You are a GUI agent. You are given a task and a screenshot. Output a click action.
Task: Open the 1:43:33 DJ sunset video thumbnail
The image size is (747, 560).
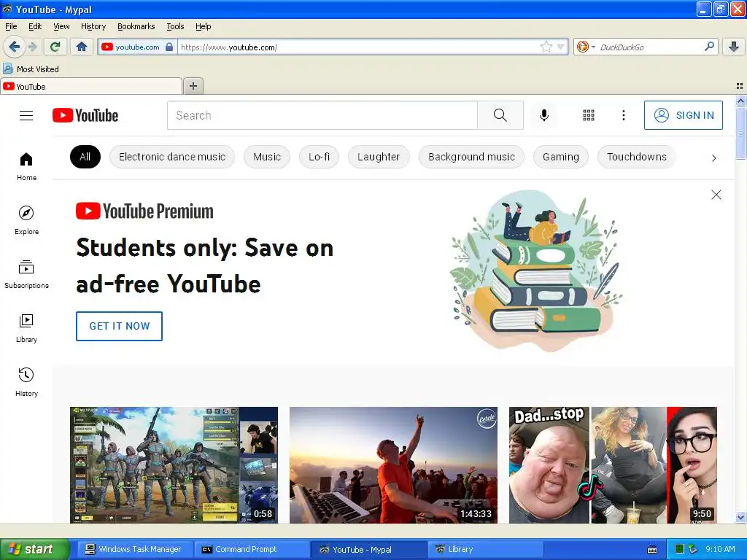[393, 464]
